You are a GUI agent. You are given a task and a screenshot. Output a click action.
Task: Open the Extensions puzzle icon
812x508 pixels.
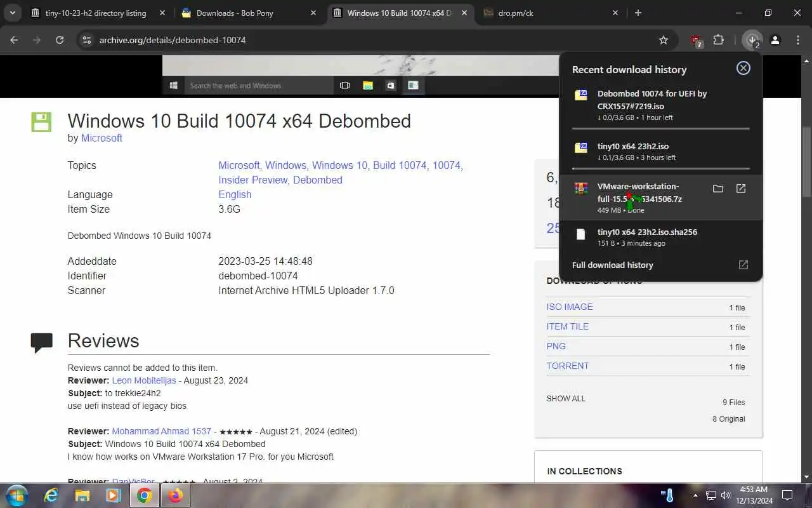click(x=719, y=40)
